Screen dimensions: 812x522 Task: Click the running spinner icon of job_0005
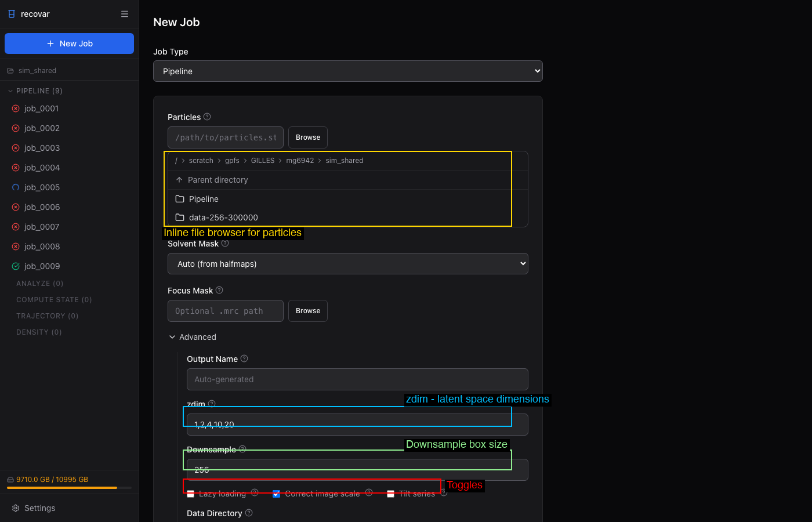16,187
